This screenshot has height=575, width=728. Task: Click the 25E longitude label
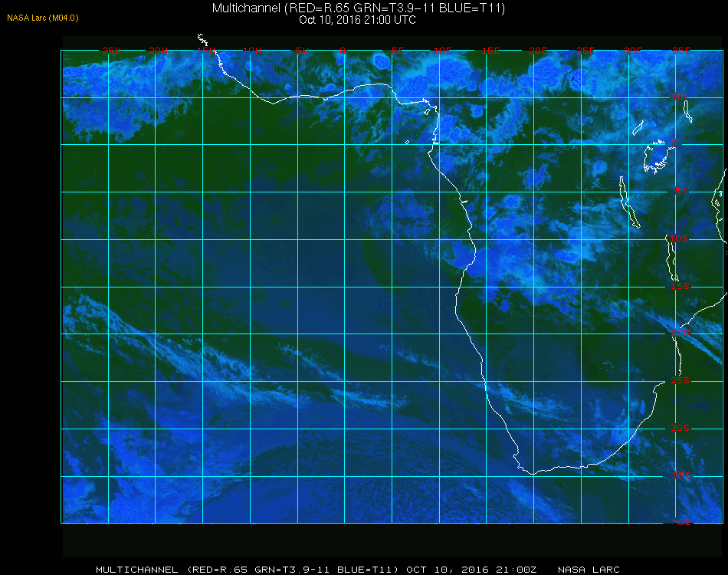point(585,51)
